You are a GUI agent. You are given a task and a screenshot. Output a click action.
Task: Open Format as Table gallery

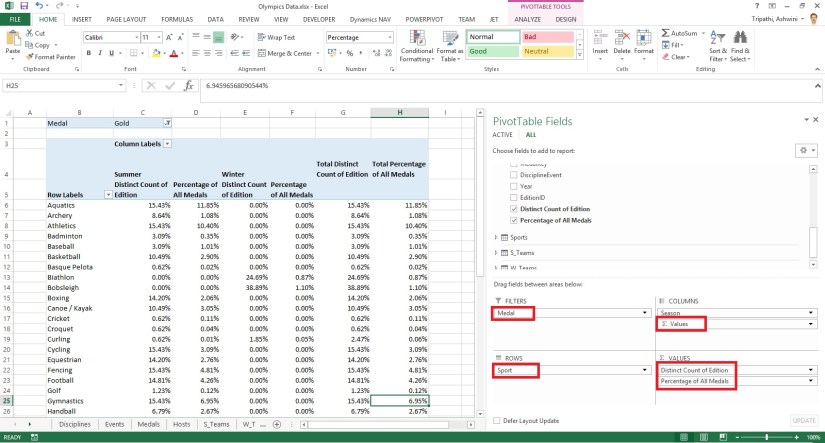450,46
